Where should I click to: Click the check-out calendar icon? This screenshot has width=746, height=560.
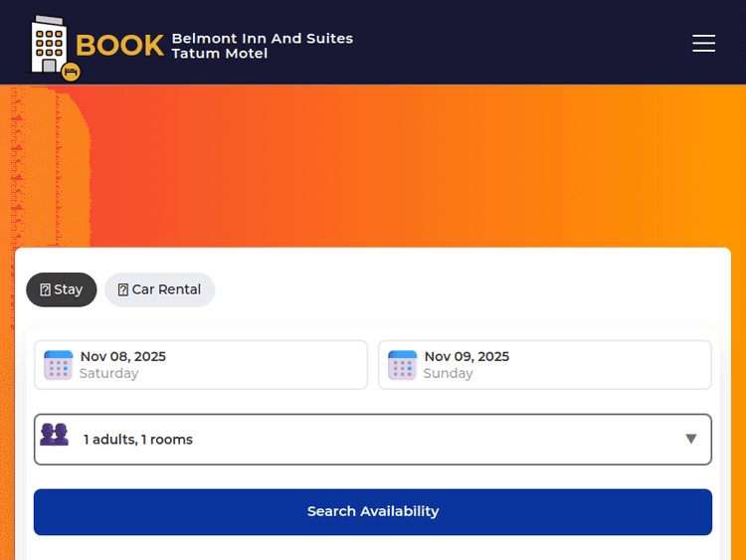coord(402,365)
